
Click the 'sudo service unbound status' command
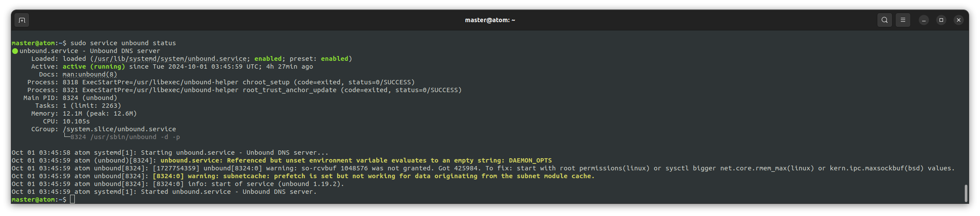[123, 43]
